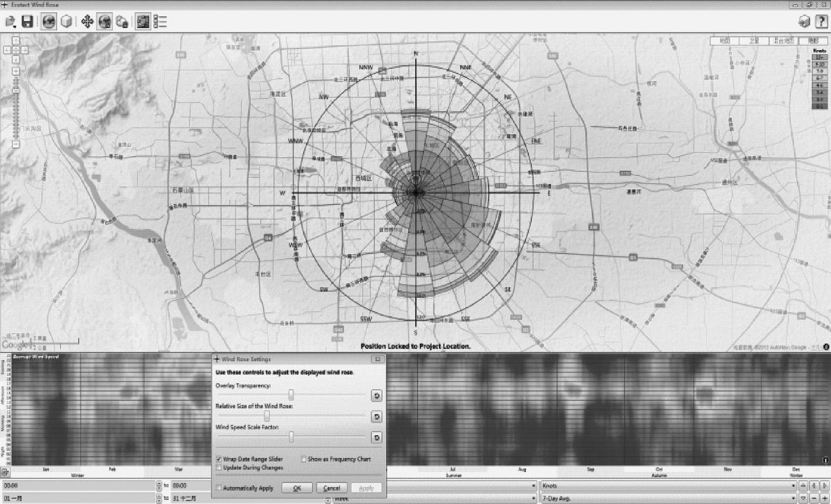This screenshot has height=504, width=831.
Task: Open the list settings icon in toolbar
Action: [x=160, y=22]
